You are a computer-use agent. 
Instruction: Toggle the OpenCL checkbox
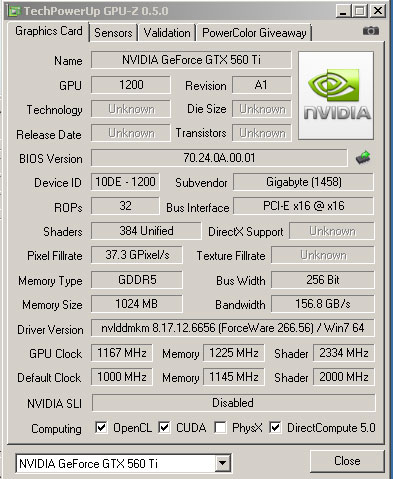(x=101, y=427)
